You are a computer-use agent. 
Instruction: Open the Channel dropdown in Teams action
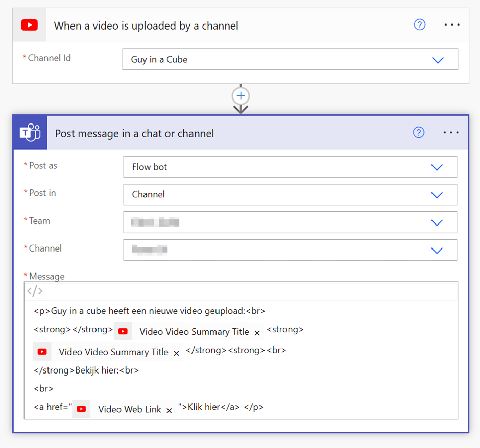(x=437, y=250)
